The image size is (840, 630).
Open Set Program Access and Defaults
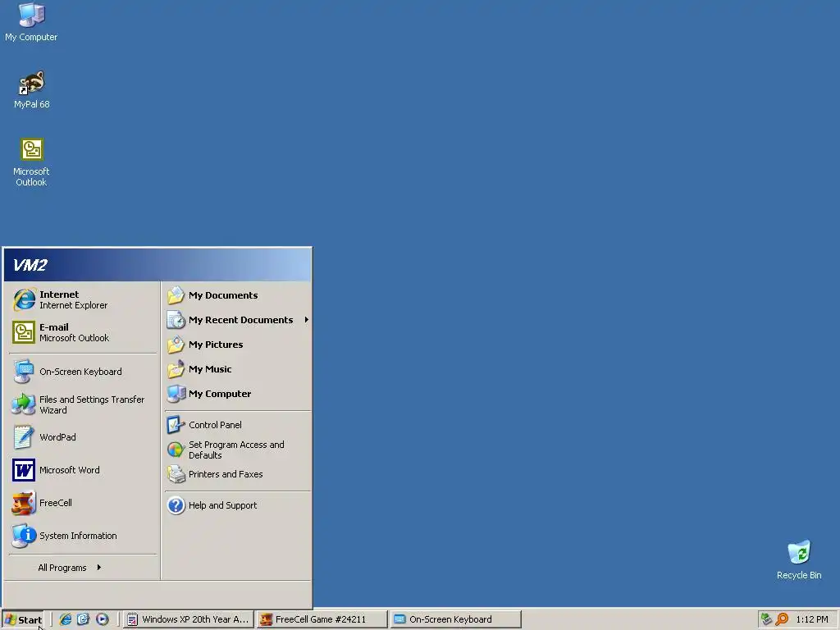pos(238,450)
